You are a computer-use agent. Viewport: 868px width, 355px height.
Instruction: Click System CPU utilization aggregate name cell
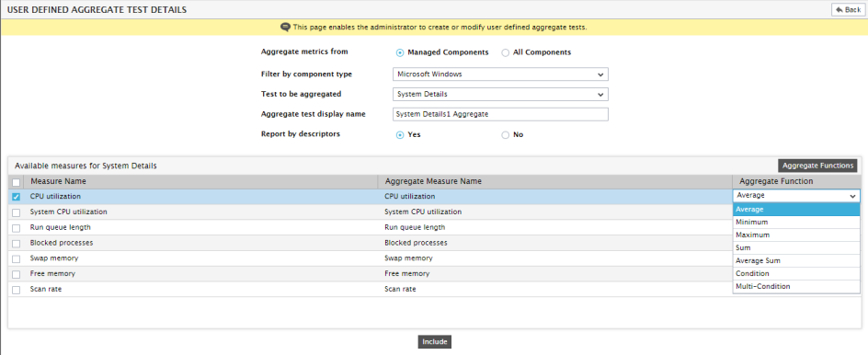click(423, 212)
